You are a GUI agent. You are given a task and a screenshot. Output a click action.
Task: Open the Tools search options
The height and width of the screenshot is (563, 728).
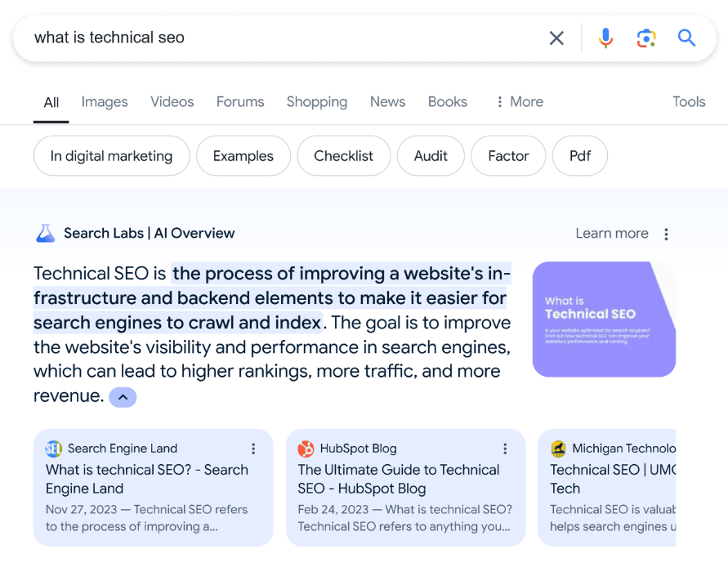(689, 101)
